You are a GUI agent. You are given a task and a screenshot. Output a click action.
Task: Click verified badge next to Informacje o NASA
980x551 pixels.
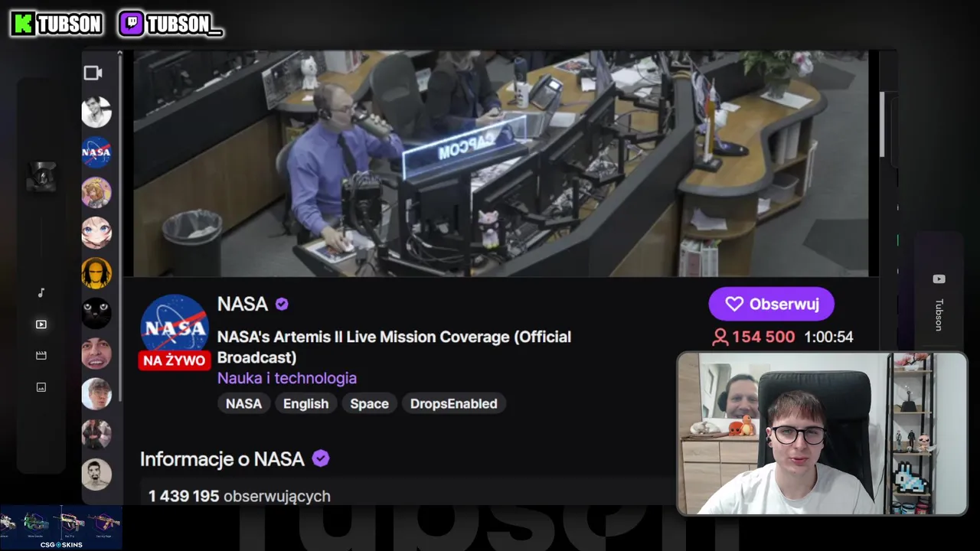click(321, 458)
